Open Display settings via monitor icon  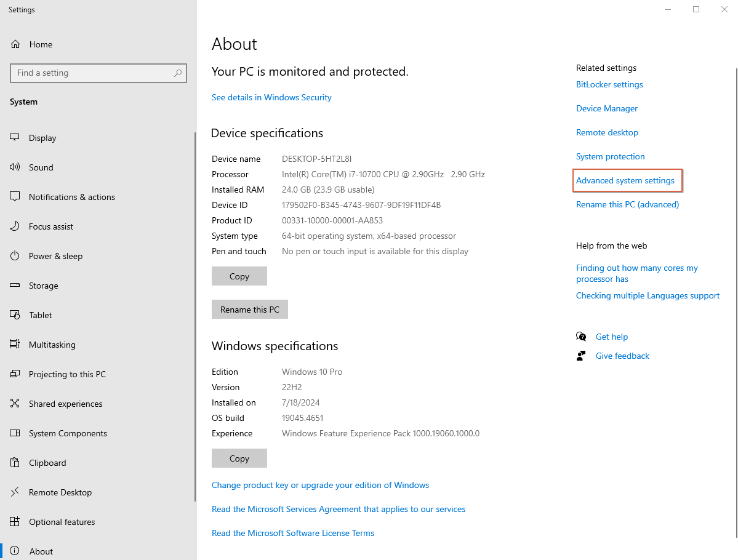pos(15,138)
